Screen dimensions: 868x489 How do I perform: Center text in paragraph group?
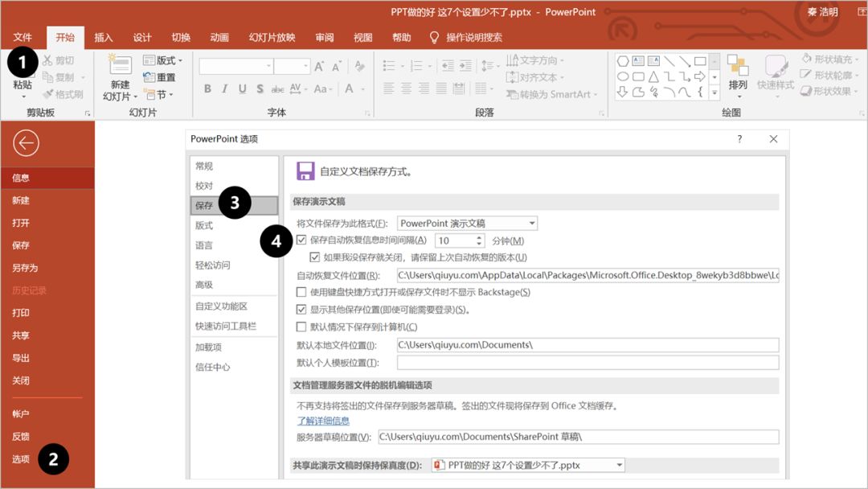407,88
